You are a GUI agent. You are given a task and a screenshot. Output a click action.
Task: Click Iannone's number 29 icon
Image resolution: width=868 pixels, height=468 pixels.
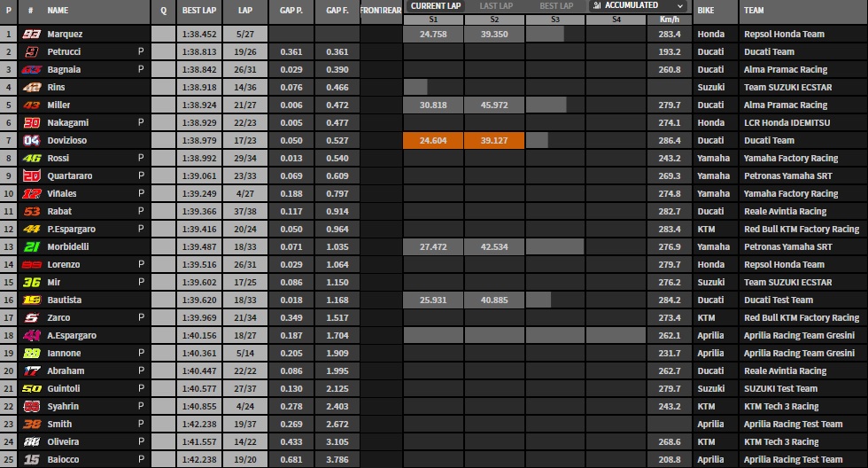point(32,354)
